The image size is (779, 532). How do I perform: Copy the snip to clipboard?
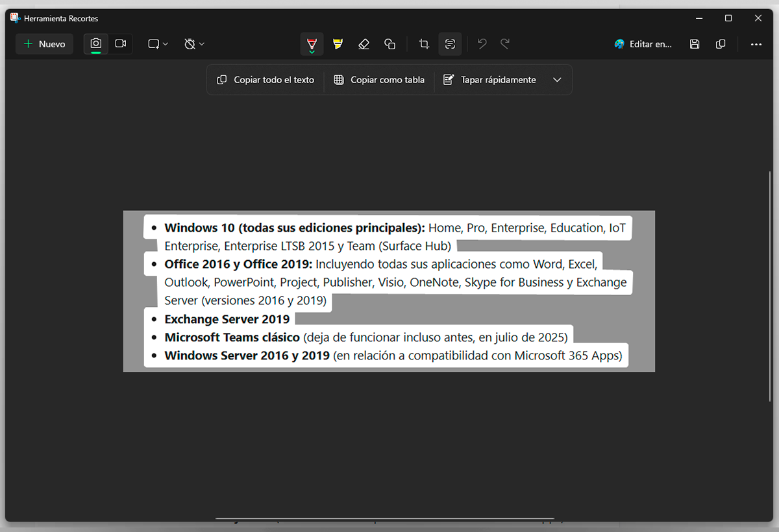point(721,44)
